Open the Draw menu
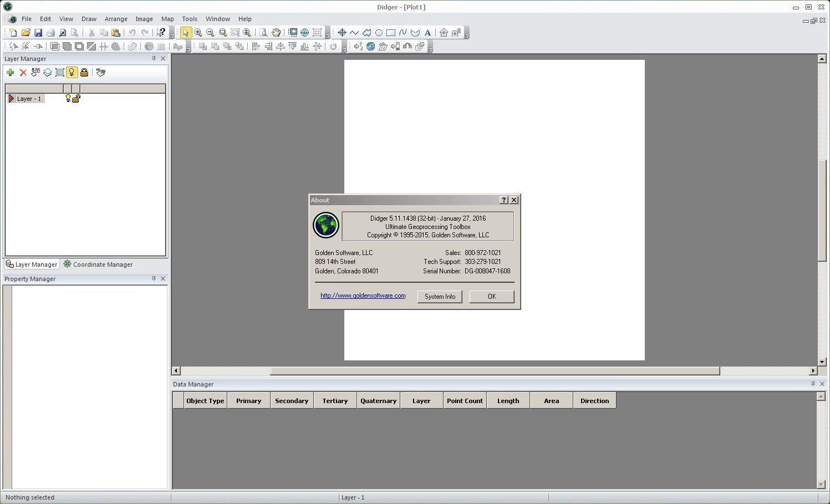 pyautogui.click(x=89, y=19)
